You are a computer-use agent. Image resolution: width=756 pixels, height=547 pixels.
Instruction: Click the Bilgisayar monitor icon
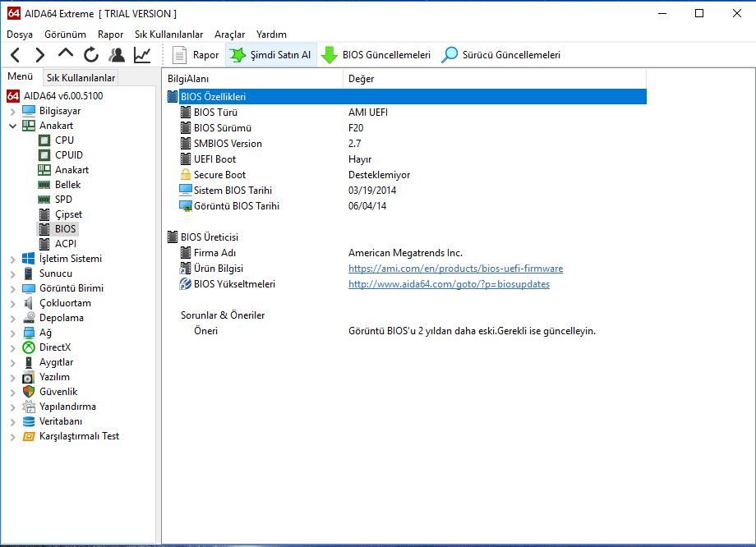pos(29,111)
